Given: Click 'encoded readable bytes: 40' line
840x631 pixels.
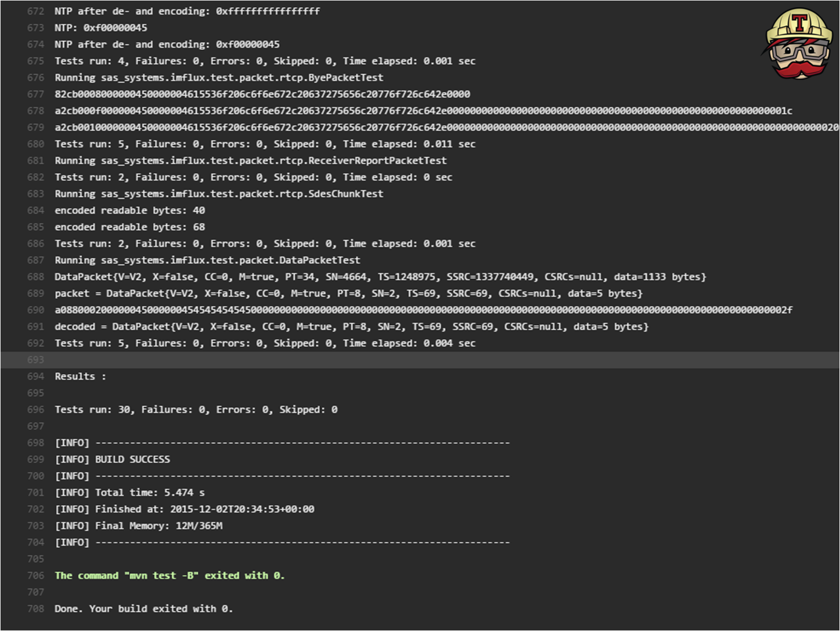Looking at the screenshot, I should point(130,211).
